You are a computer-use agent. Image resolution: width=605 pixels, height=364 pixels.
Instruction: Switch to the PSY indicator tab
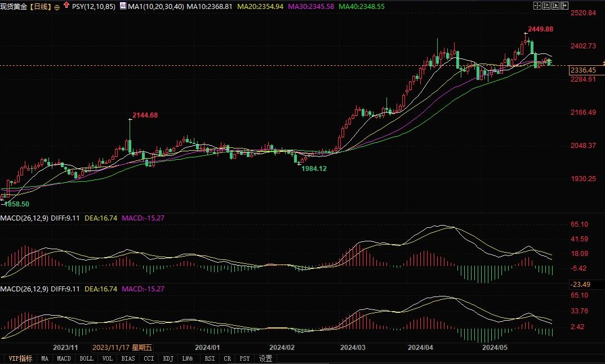pos(244,358)
